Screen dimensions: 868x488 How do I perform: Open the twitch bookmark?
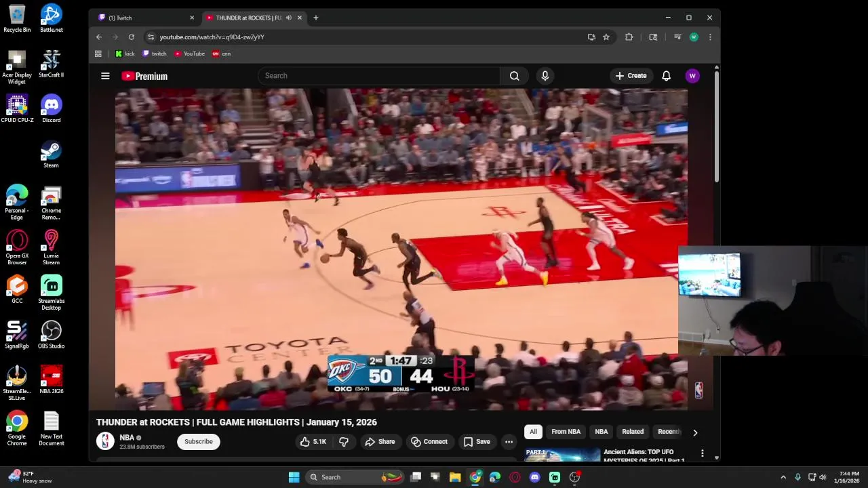coord(155,54)
